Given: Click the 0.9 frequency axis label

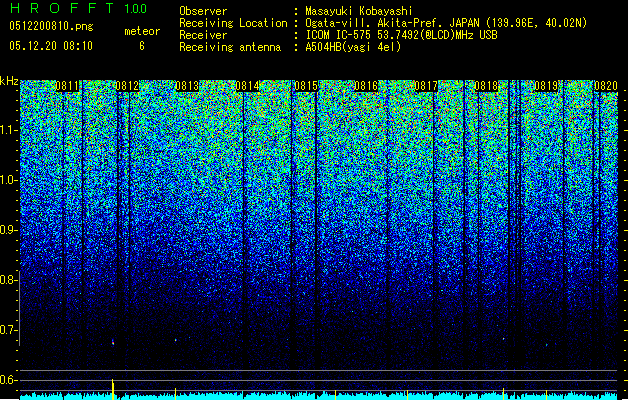Looking at the screenshot, I should click(8, 230).
